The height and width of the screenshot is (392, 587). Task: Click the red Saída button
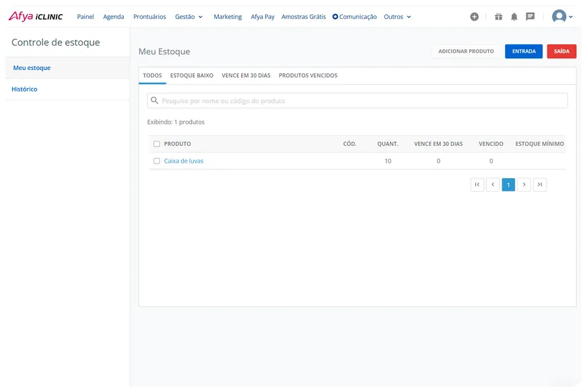click(561, 51)
